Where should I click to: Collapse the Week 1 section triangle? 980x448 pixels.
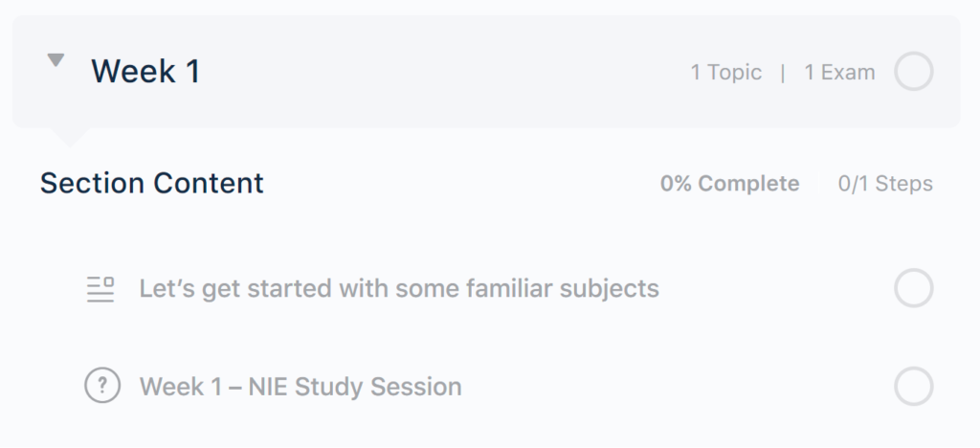[x=56, y=61]
